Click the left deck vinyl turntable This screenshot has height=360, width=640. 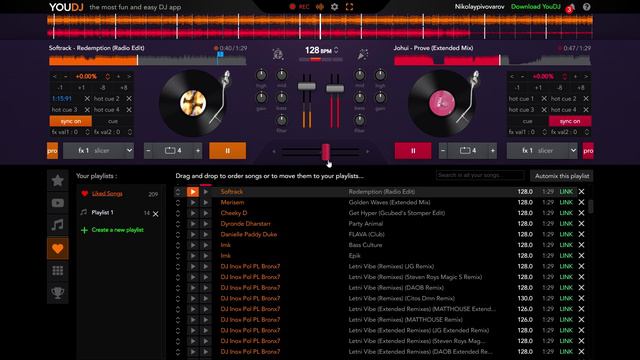tap(193, 103)
